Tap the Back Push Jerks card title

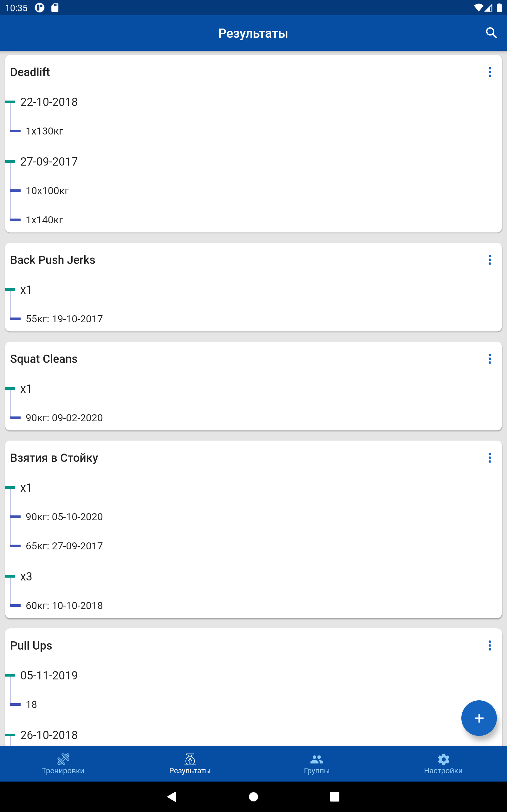pos(53,260)
